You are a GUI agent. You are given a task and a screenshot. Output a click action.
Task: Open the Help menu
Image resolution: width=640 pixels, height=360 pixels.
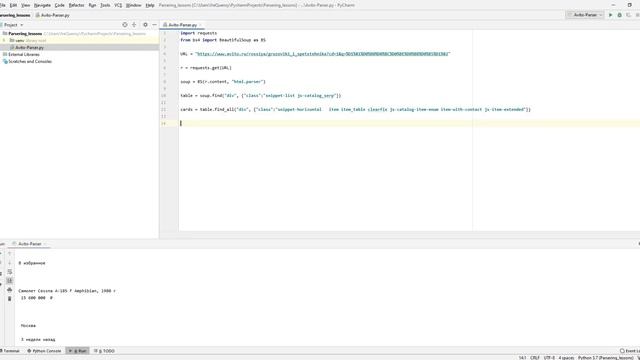[150, 5]
